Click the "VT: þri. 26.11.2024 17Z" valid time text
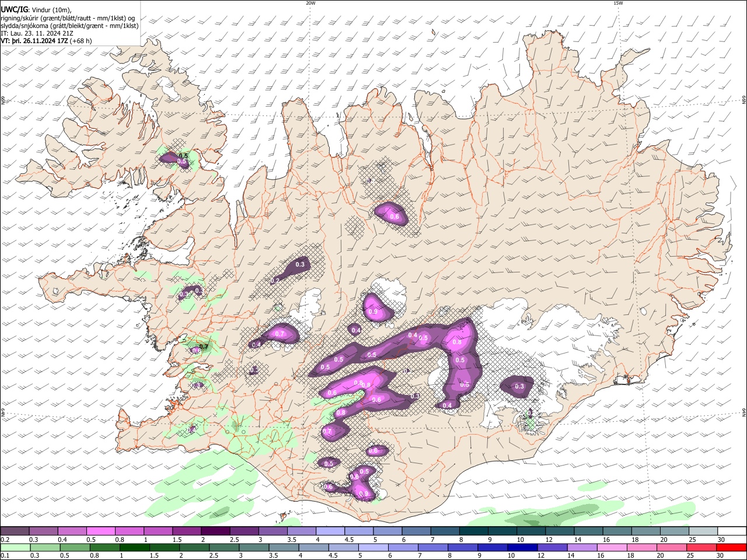Image resolution: width=747 pixels, height=560 pixels. [x=34, y=41]
